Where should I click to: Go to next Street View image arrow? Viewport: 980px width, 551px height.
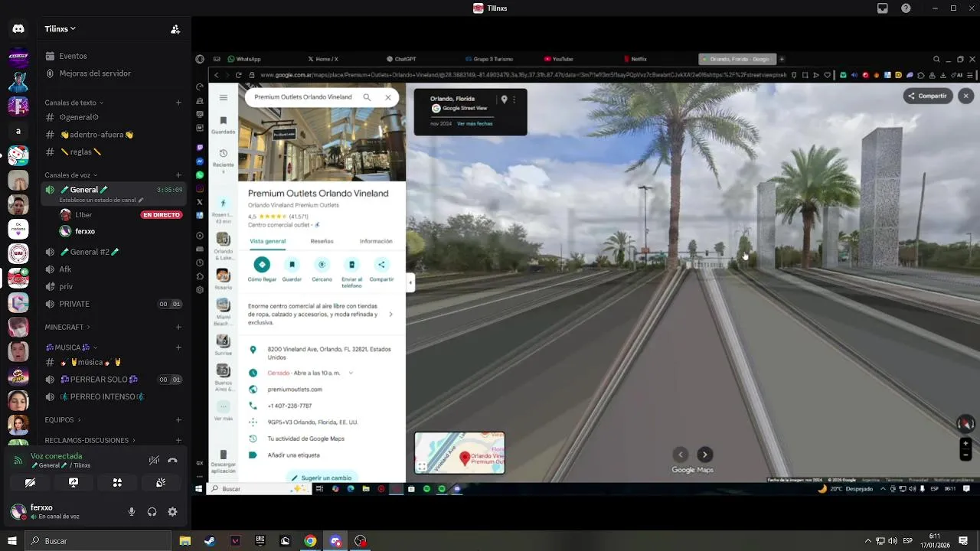point(705,455)
